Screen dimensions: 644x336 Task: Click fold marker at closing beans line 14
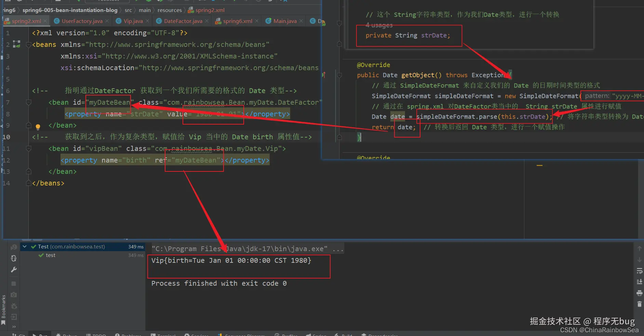coord(29,183)
